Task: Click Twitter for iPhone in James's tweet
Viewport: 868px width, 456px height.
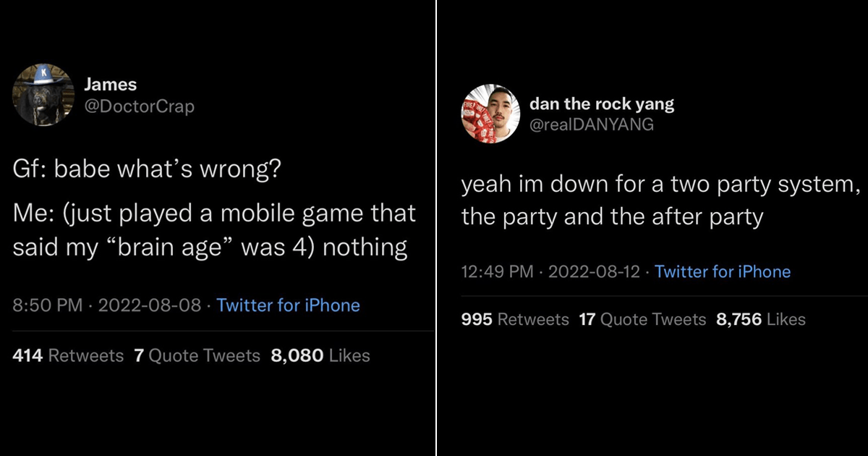Action: pyautogui.click(x=288, y=305)
